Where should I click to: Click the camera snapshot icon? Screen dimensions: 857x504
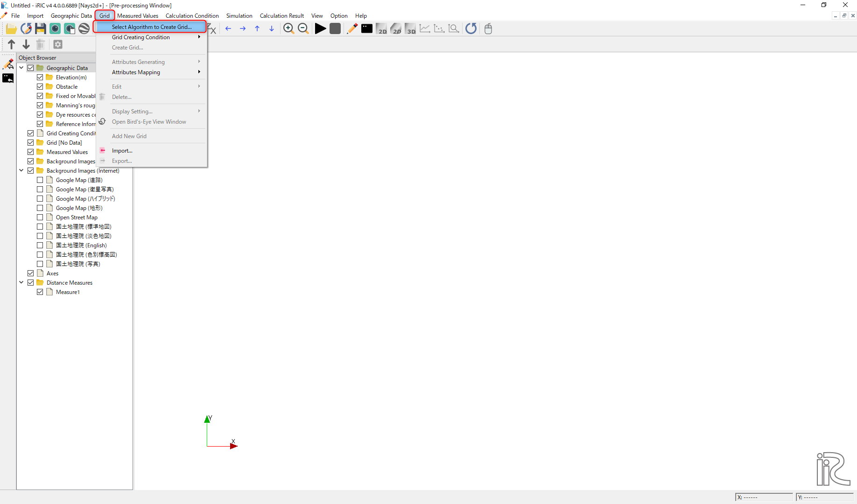pyautogui.click(x=55, y=29)
